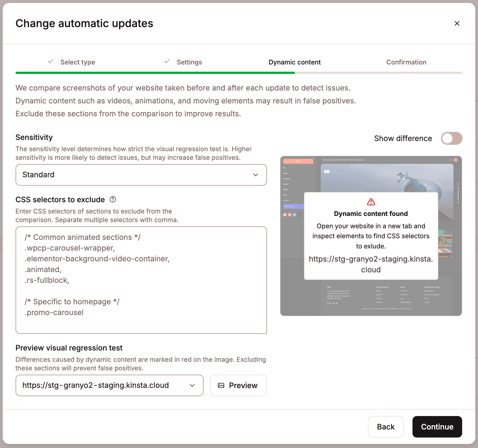Click the Back button
478x448 pixels.
386,427
